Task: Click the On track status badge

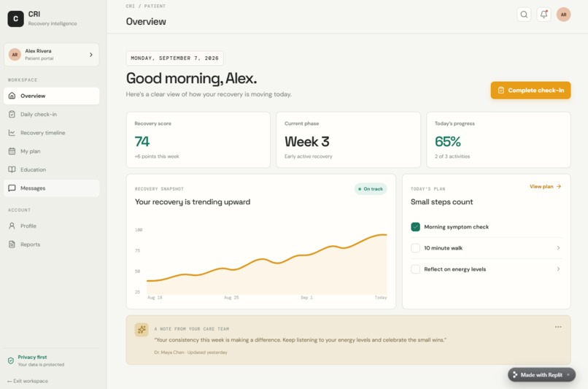Action: click(x=371, y=189)
